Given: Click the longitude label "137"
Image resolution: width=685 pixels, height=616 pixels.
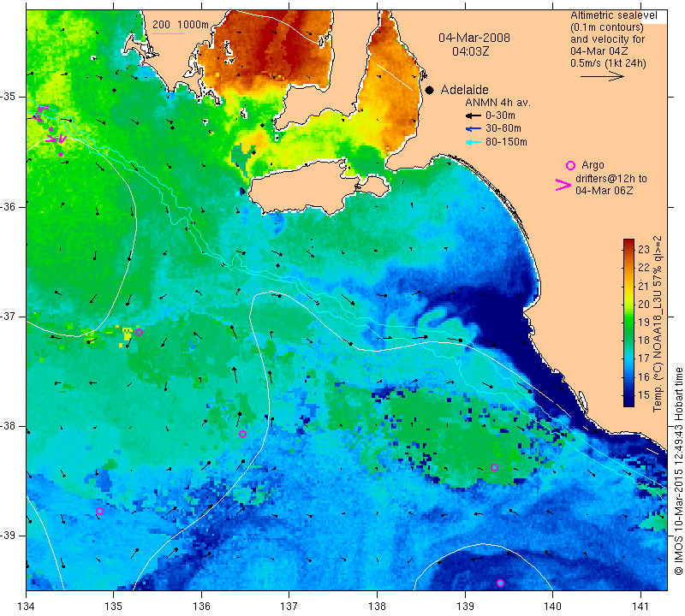Looking at the screenshot, I should [x=289, y=606].
